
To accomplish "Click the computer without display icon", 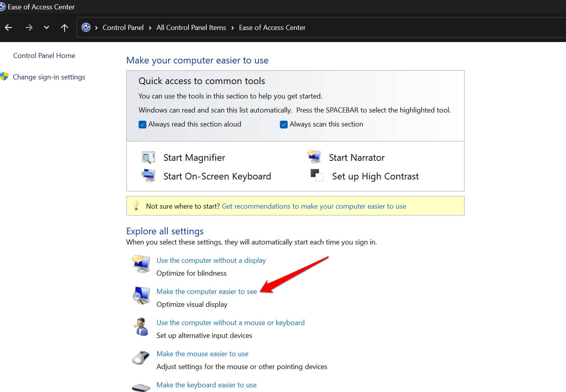I will click(x=141, y=265).
